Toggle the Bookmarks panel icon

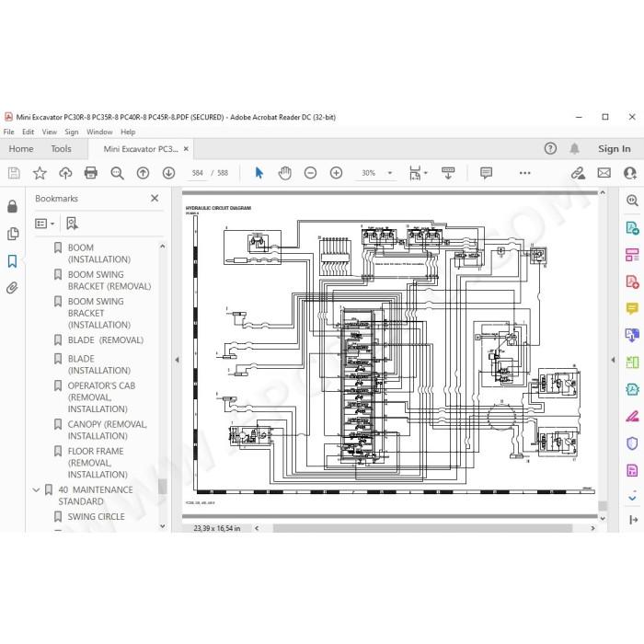12,260
